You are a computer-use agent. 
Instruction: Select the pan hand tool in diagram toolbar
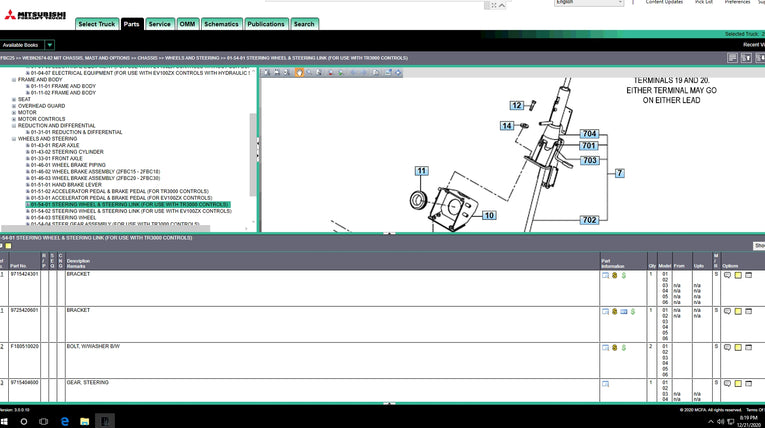(x=299, y=72)
